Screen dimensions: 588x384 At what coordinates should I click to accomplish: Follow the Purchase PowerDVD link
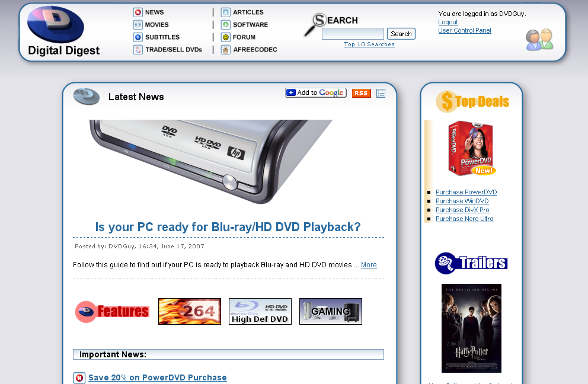(466, 193)
